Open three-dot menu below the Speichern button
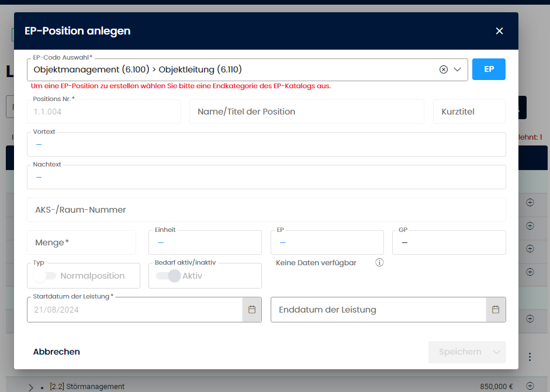 click(530, 356)
